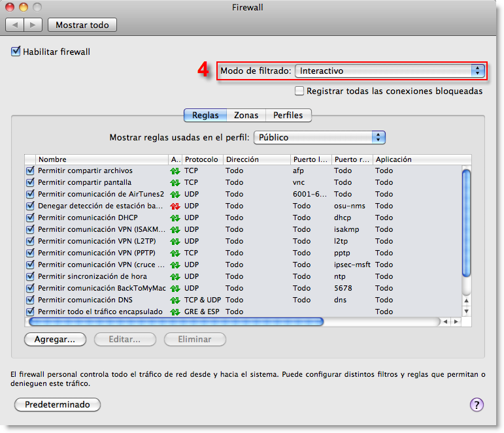The image size is (504, 433).
Task: Switch to the Zonas tab
Action: (x=246, y=115)
